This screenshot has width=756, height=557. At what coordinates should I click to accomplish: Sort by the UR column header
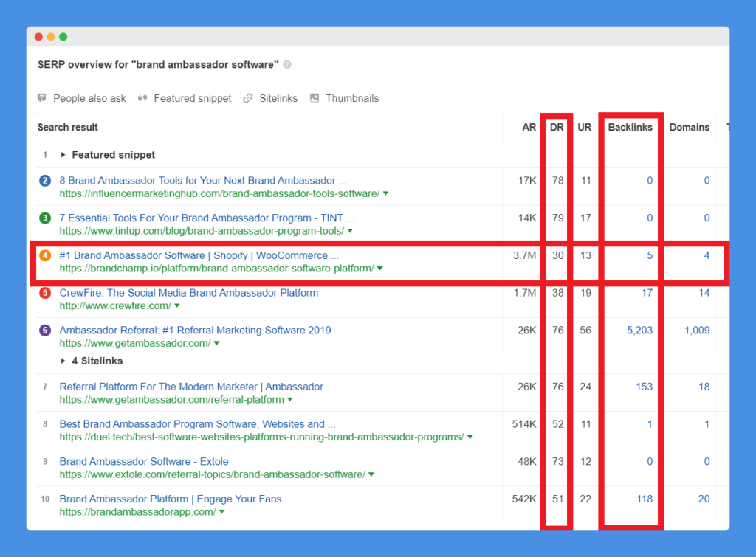585,127
